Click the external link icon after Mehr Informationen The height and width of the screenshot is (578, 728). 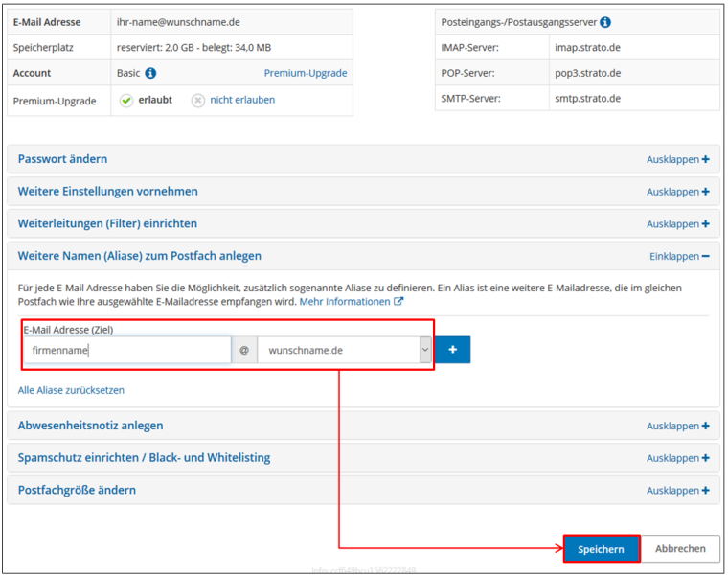click(398, 302)
